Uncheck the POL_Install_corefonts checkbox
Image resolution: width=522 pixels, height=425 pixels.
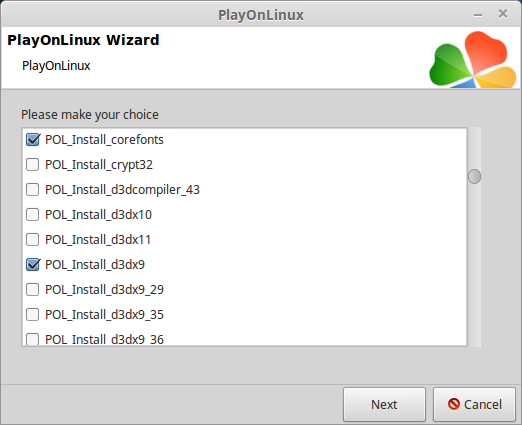33,140
